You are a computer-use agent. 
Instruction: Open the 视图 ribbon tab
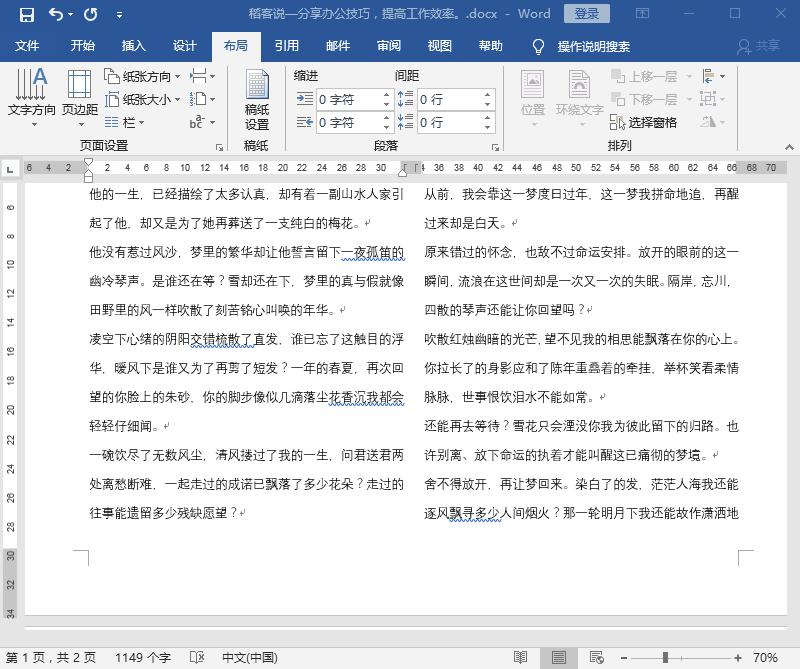pyautogui.click(x=439, y=45)
